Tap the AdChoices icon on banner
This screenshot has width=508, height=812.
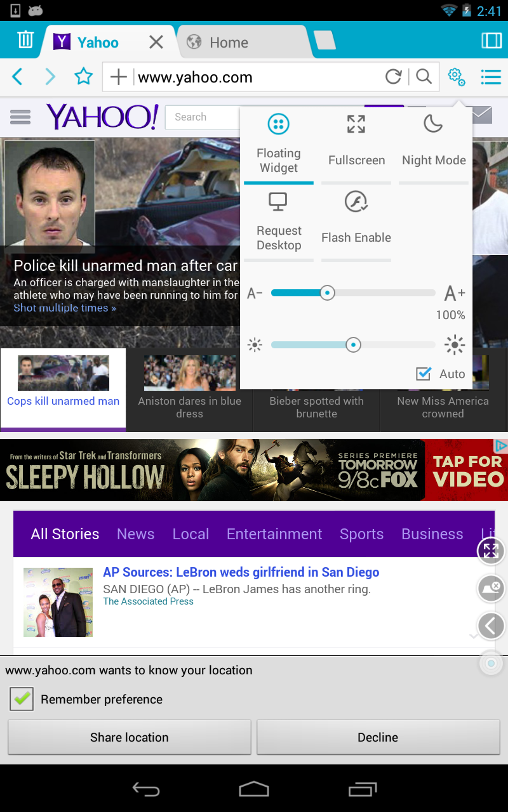(x=501, y=445)
